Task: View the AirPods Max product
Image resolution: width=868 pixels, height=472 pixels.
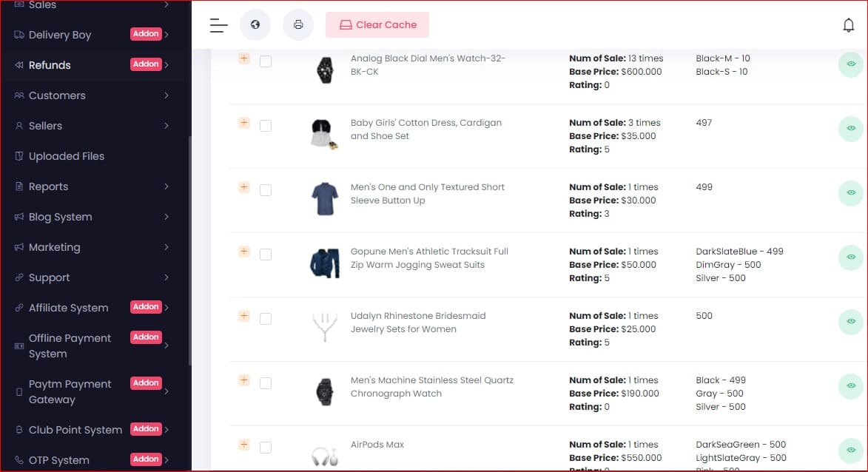Action: pos(851,451)
